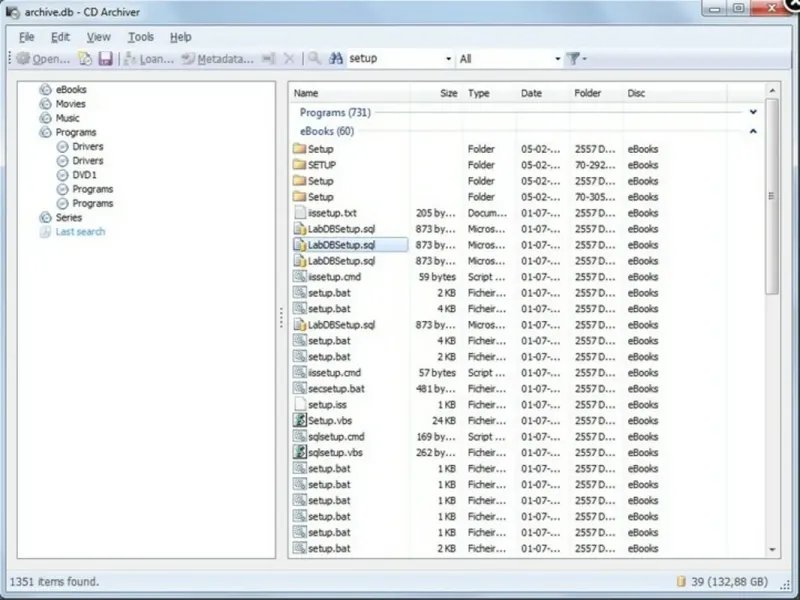Open the View menu
Viewport: 800px width, 600px height.
[98, 37]
